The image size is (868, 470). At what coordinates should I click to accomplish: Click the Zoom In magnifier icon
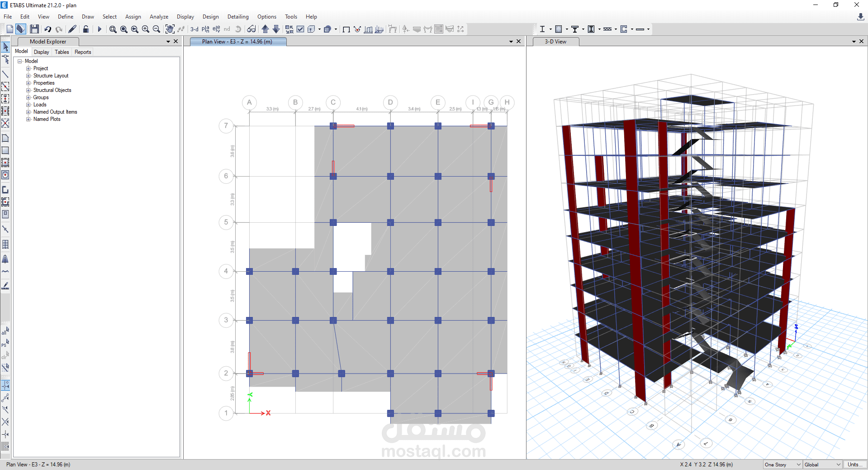145,29
